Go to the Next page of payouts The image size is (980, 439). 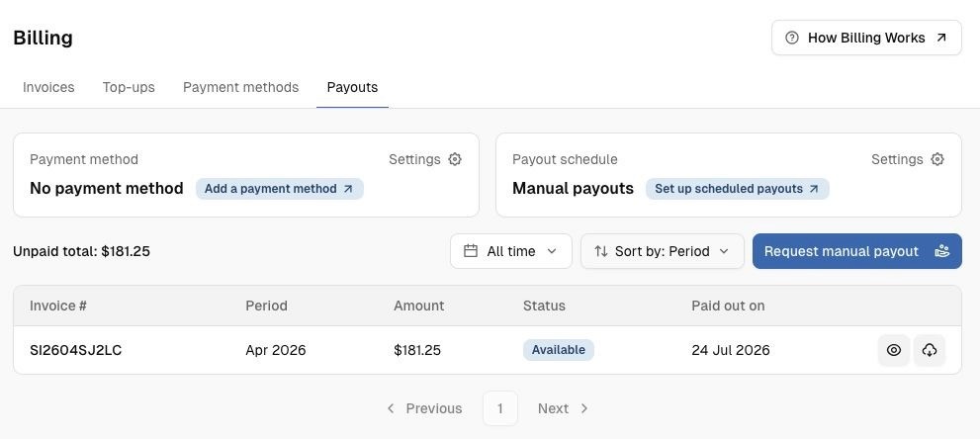563,408
